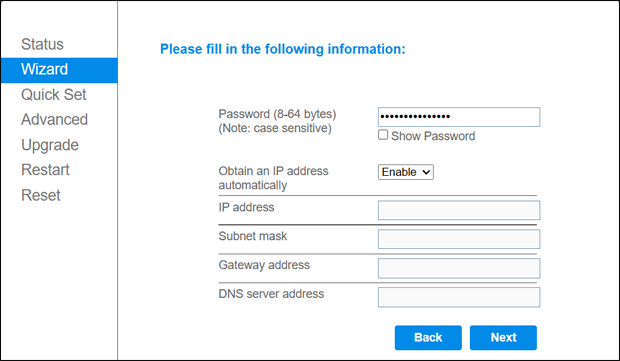This screenshot has width=620, height=361.
Task: Click the Show Password label text
Action: (433, 136)
